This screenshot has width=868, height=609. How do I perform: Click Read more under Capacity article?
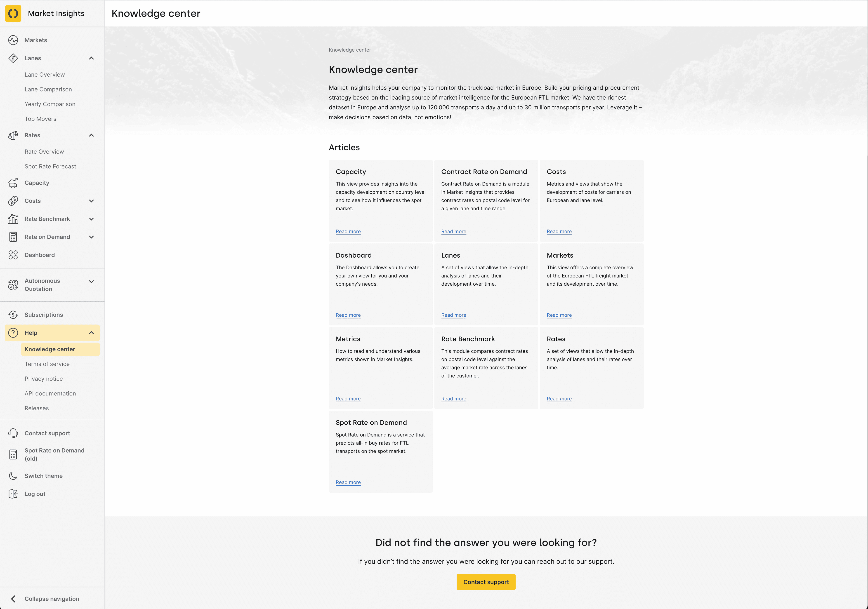[348, 232]
